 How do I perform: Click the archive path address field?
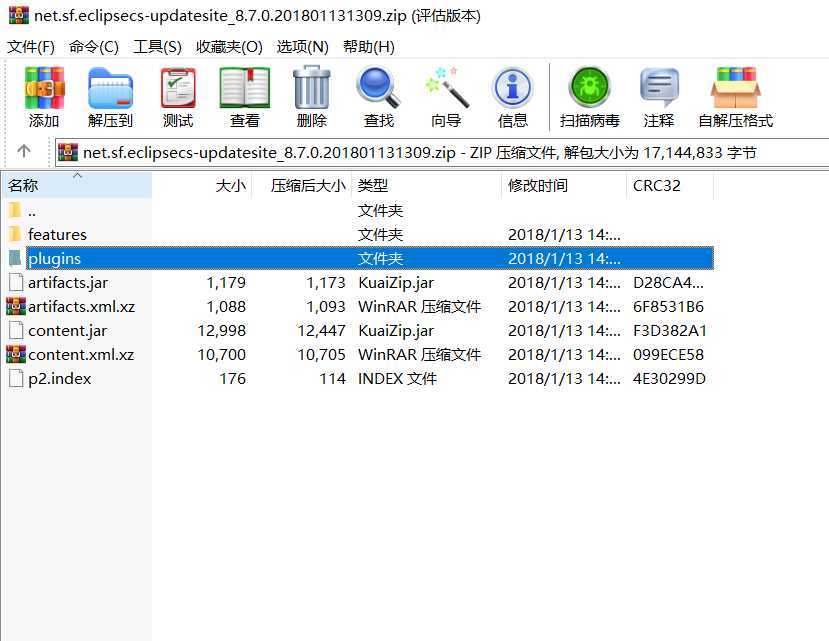click(x=442, y=152)
